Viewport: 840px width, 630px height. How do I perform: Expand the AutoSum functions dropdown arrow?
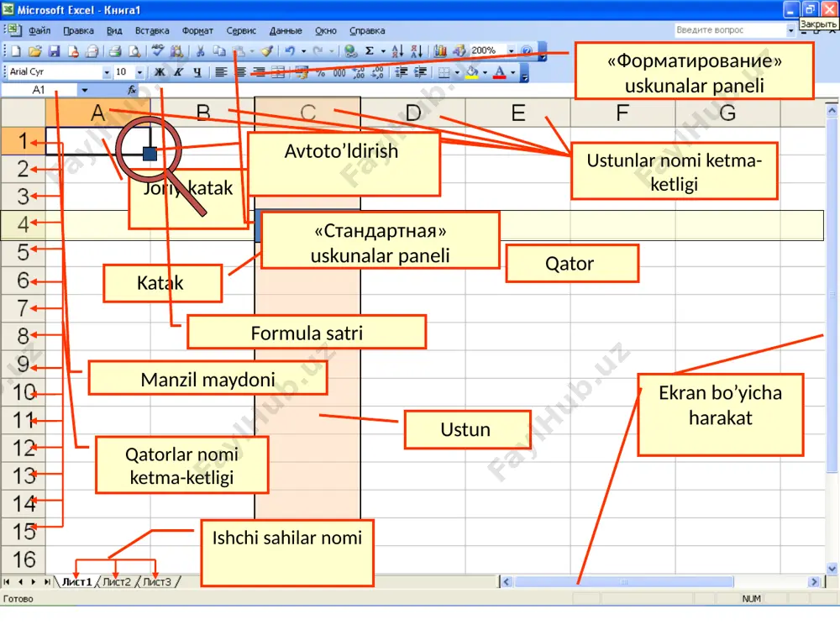tap(383, 51)
